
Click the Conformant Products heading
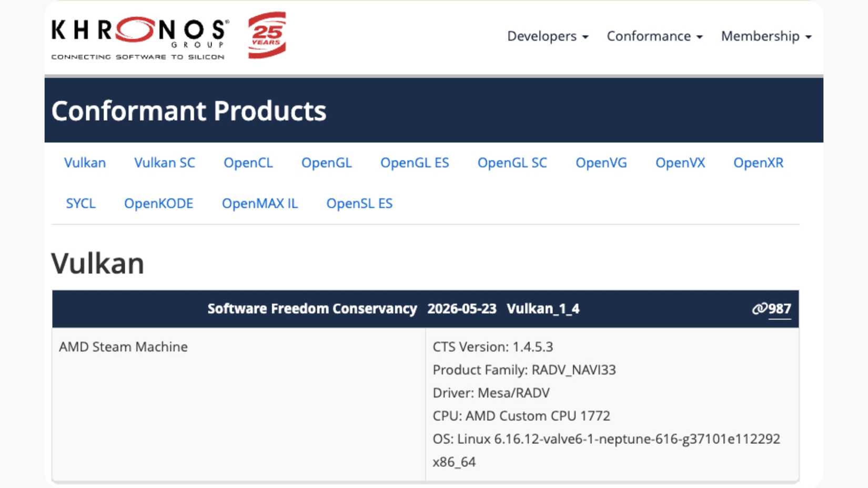pos(189,111)
